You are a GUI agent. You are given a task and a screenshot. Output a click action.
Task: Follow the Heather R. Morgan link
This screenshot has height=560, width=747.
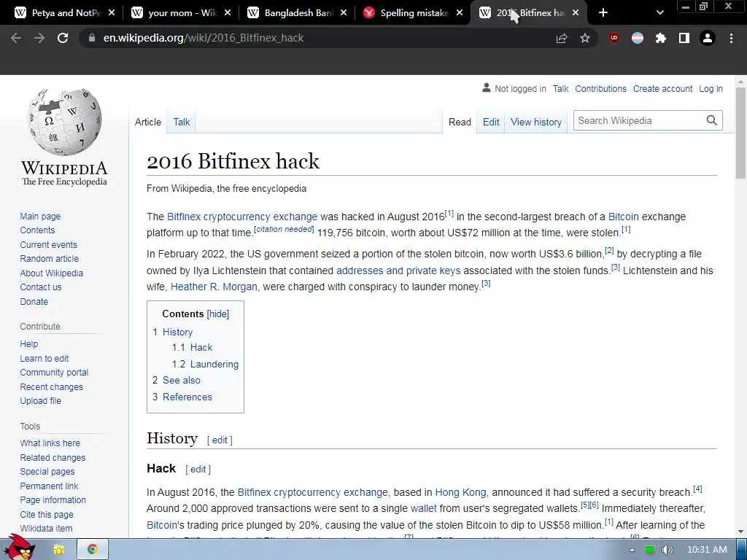point(214,287)
